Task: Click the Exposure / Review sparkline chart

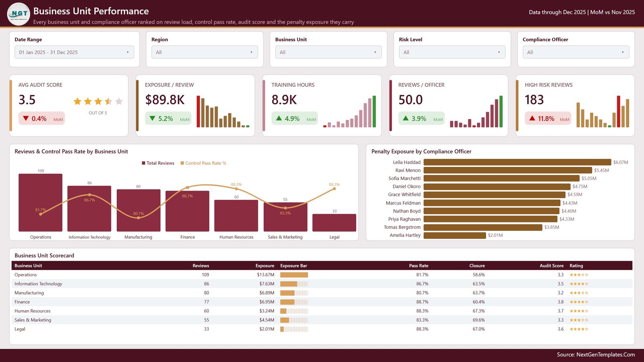Action: coord(223,111)
